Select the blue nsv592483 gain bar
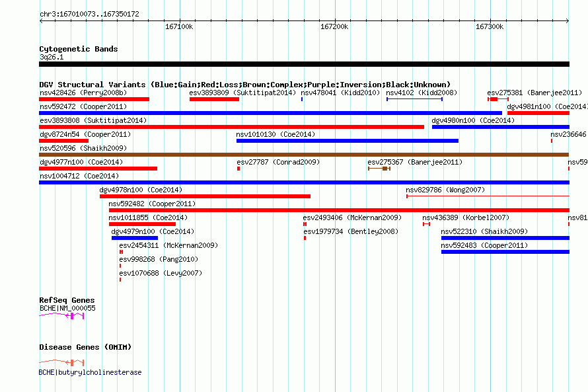588x392 pixels. (505, 252)
